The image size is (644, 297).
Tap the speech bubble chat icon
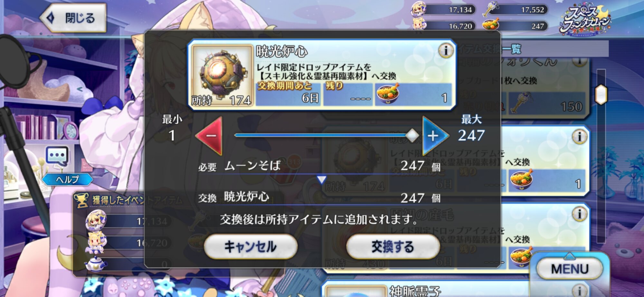click(57, 156)
